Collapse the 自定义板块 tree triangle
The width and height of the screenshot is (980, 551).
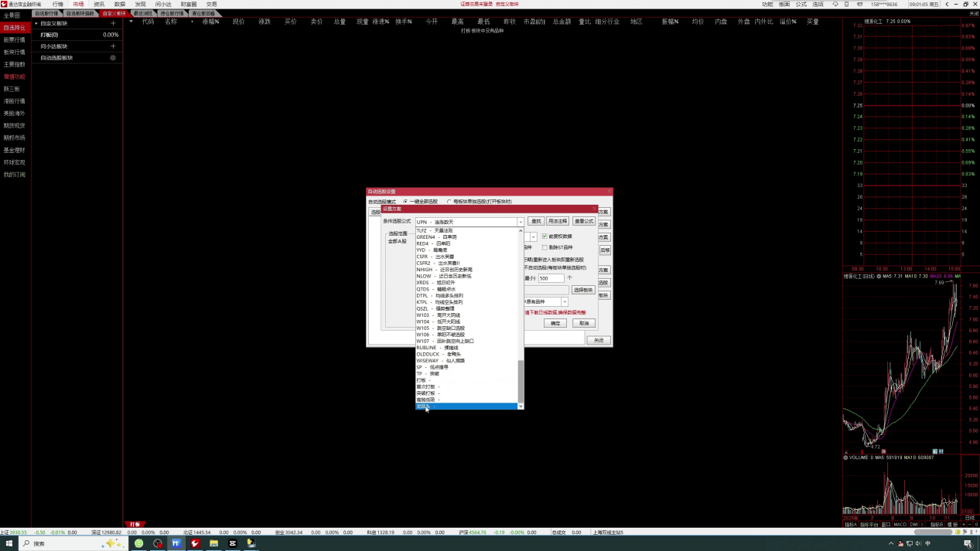[36, 23]
